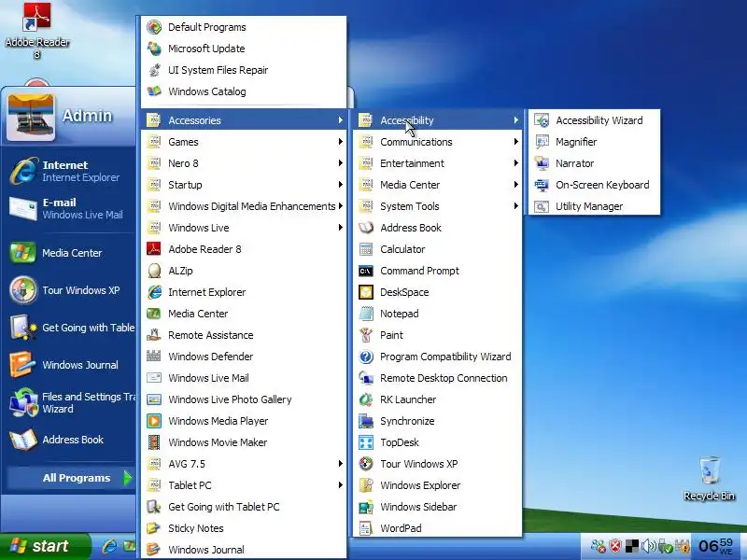747x560 pixels.
Task: Select Windows Catalog menu entry
Action: click(244, 91)
